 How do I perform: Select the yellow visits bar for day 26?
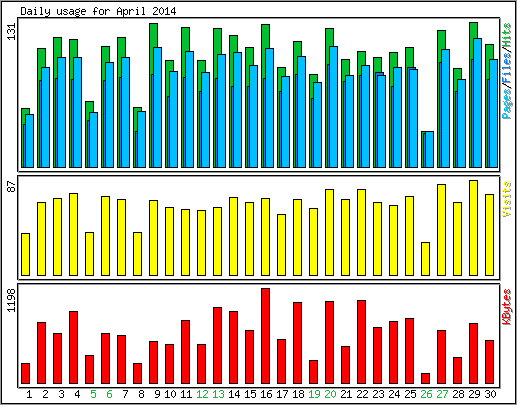coord(426,259)
